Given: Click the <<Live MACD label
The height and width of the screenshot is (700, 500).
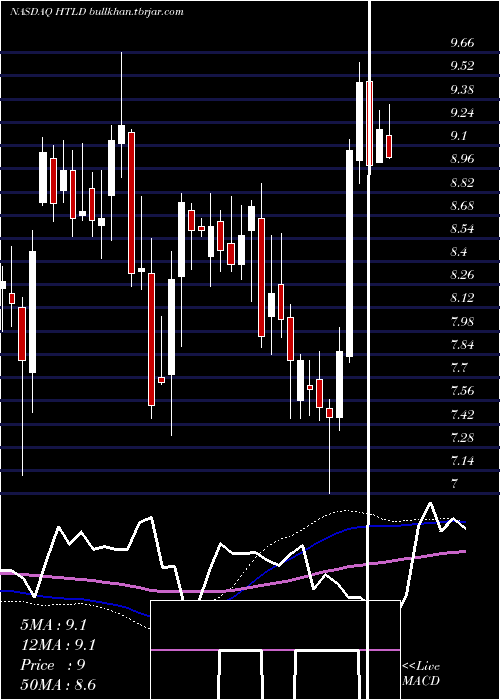Looking at the screenshot, I should click(421, 674).
